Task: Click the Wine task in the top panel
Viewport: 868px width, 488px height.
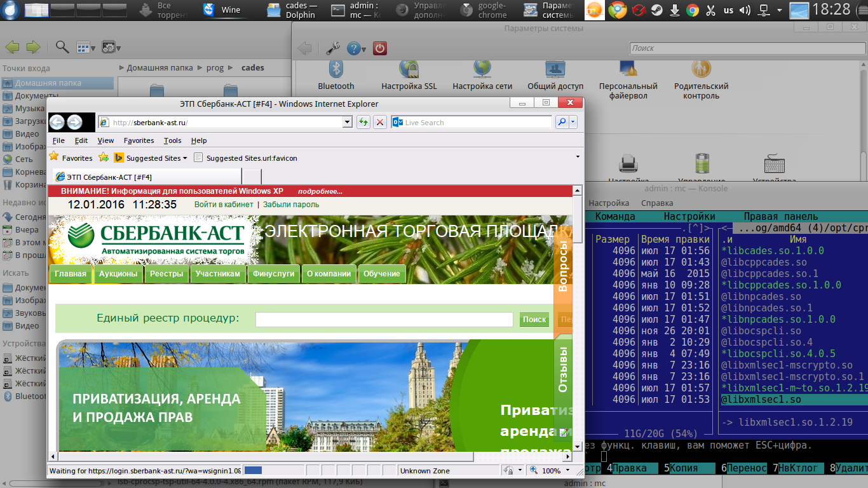Action: pyautogui.click(x=224, y=10)
